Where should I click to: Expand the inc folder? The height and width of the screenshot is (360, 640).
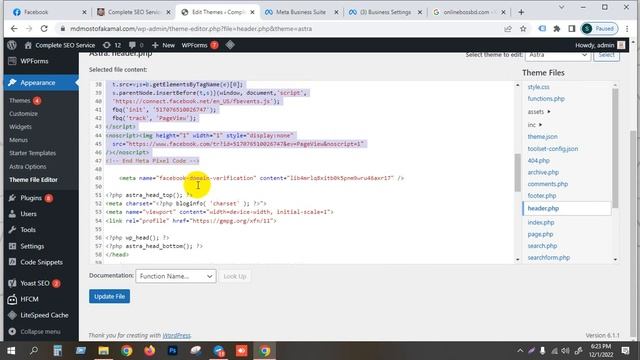tap(535, 124)
